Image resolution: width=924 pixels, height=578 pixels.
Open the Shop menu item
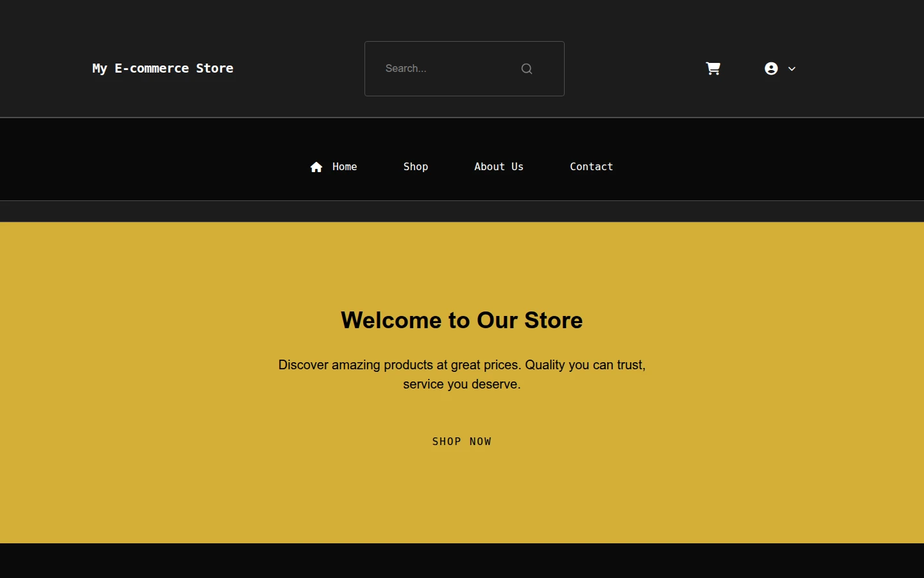416,167
